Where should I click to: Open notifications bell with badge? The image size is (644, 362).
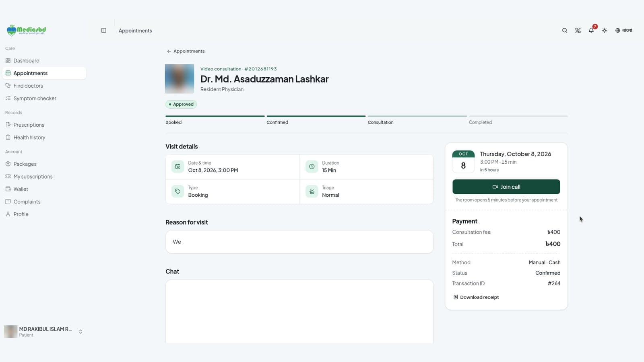click(x=592, y=30)
